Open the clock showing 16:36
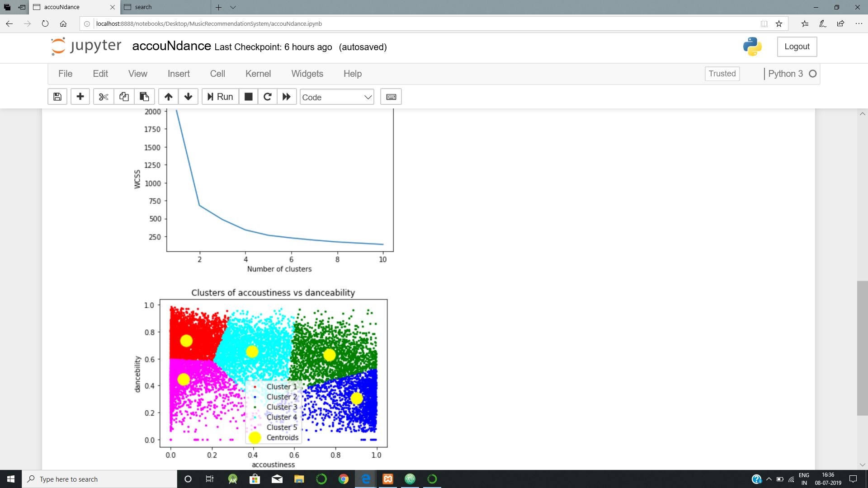Viewport: 868px width, 488px height. 828,479
